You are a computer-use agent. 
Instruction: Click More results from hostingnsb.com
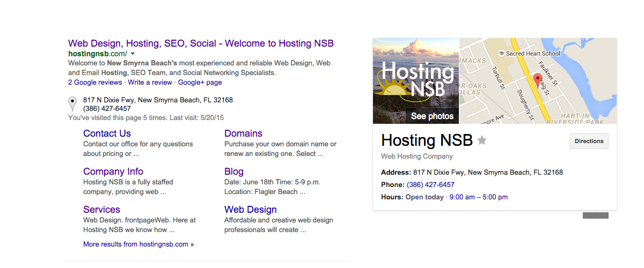[x=138, y=244]
